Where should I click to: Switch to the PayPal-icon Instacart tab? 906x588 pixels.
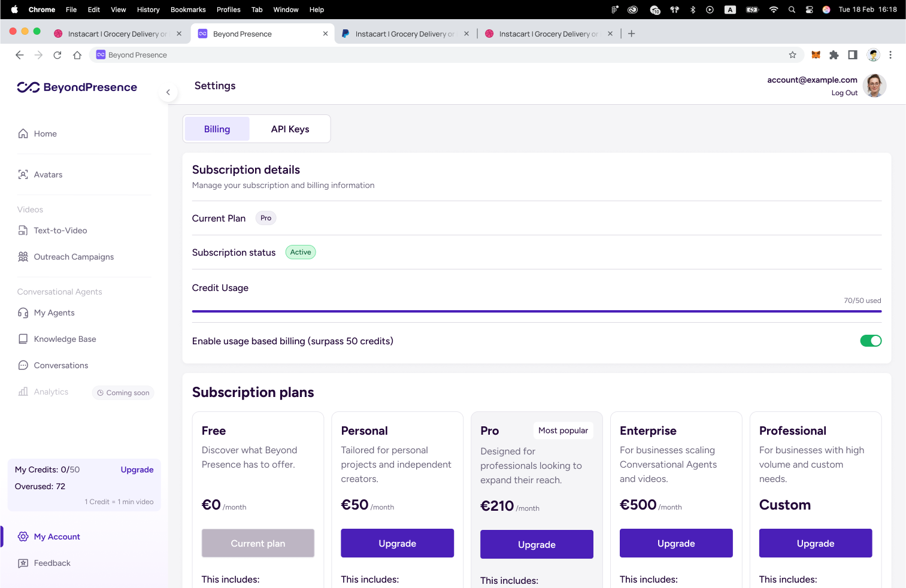tap(405, 34)
